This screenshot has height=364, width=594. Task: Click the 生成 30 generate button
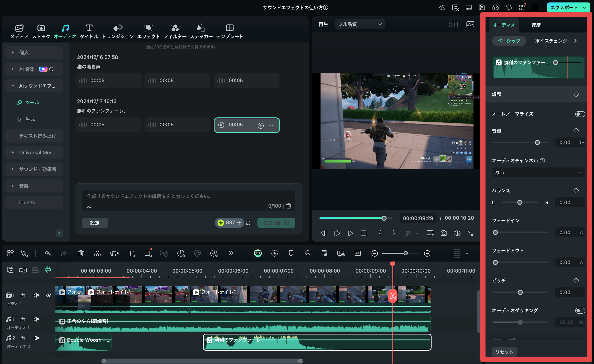pyautogui.click(x=276, y=223)
